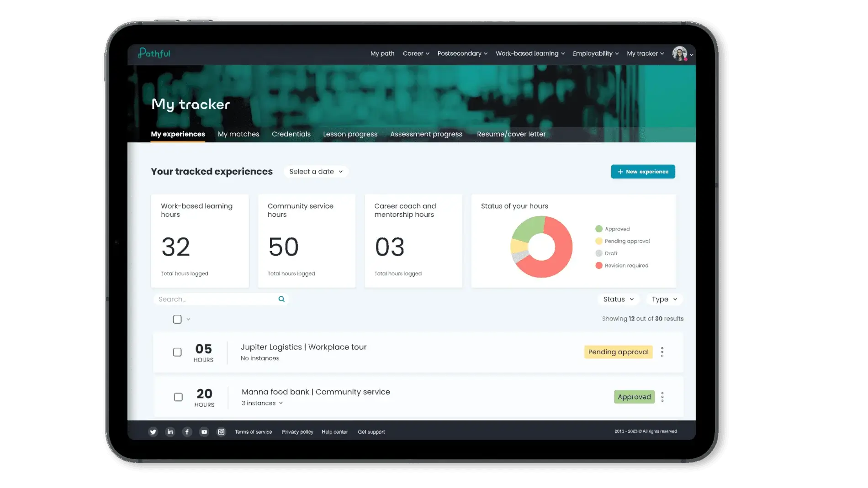Open the YouTube footer icon
The width and height of the screenshot is (868, 488).
(x=204, y=432)
